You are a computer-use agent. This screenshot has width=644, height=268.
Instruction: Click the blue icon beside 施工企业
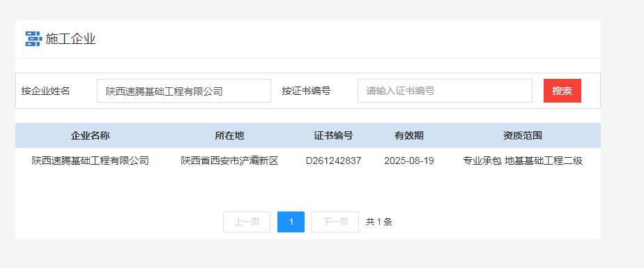pyautogui.click(x=33, y=38)
